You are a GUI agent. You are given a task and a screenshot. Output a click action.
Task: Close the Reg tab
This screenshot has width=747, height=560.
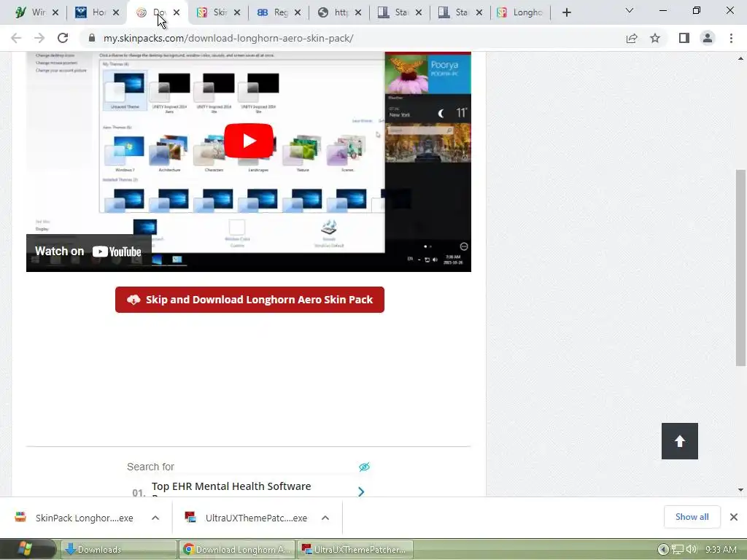tap(298, 12)
